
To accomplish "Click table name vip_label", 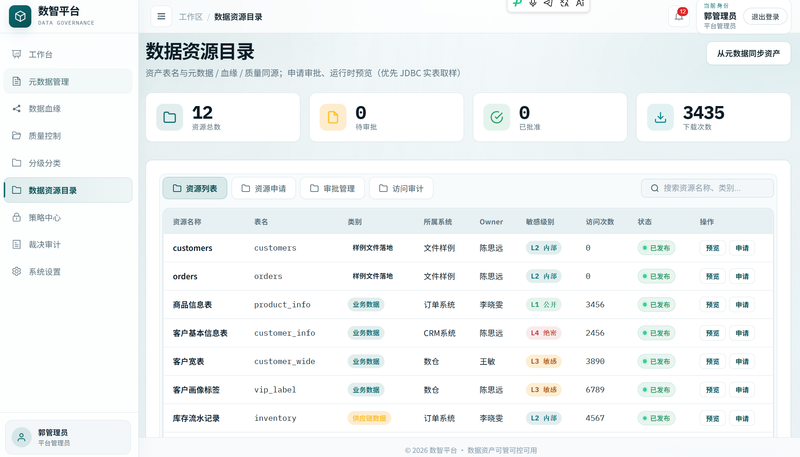I will tap(275, 390).
